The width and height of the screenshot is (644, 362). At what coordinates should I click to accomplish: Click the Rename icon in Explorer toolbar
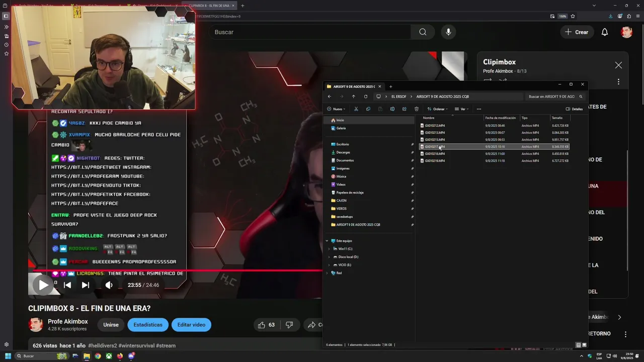coord(392,109)
